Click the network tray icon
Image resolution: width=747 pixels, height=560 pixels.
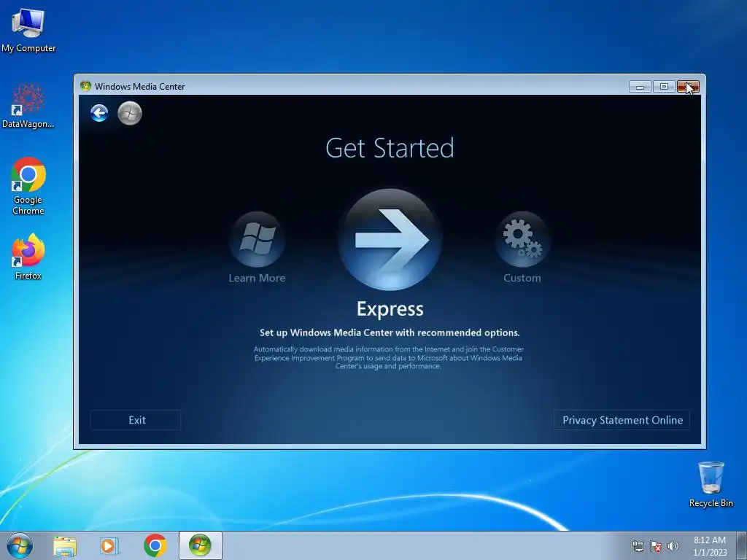click(x=638, y=547)
